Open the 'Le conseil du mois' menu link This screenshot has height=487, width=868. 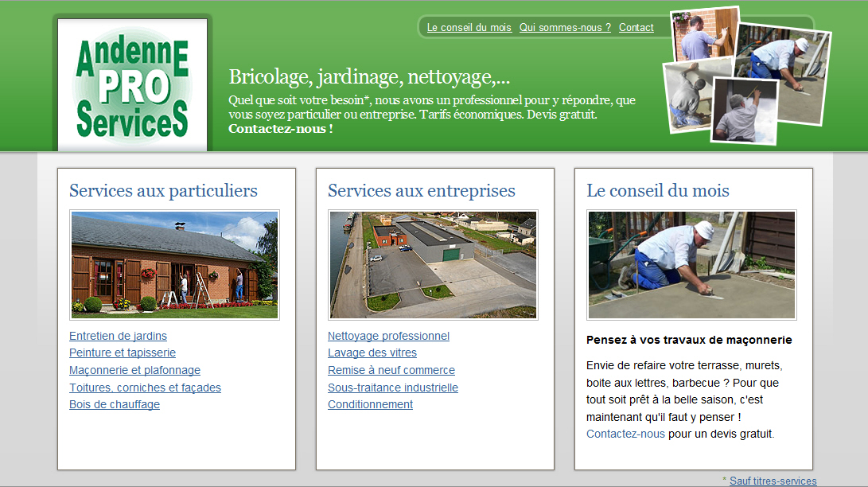(x=469, y=28)
